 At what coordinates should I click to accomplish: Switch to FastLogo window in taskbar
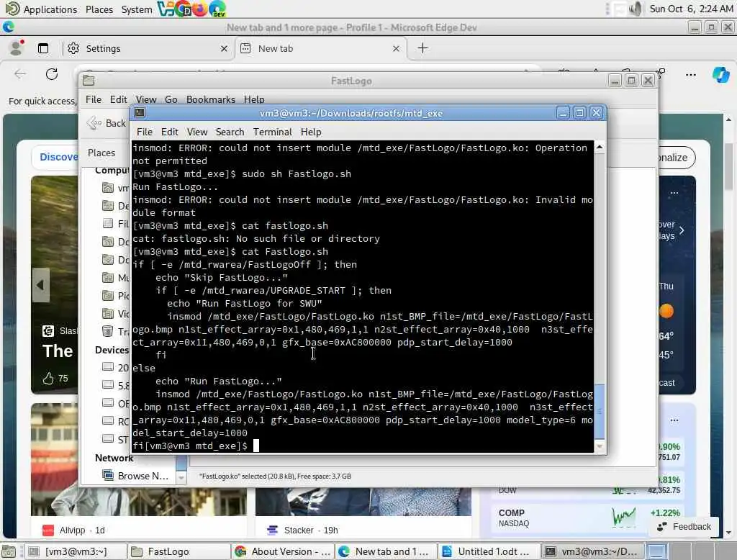click(178, 551)
